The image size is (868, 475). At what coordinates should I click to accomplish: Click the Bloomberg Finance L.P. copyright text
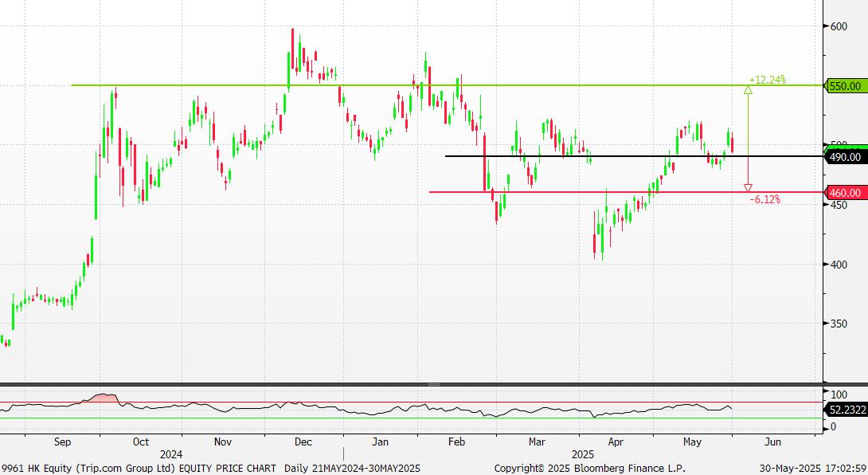point(589,469)
